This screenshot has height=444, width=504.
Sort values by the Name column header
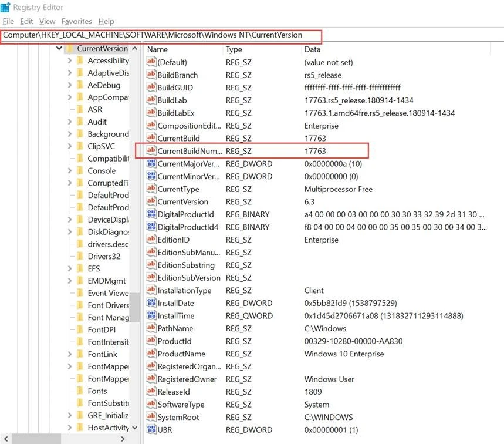pos(158,49)
